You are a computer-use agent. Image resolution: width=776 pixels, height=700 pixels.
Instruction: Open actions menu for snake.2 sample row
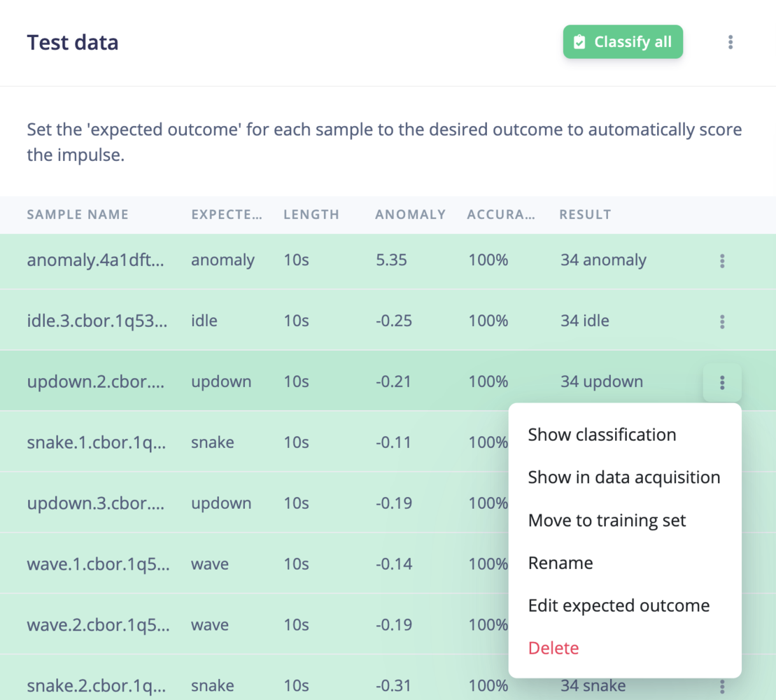pyautogui.click(x=721, y=687)
